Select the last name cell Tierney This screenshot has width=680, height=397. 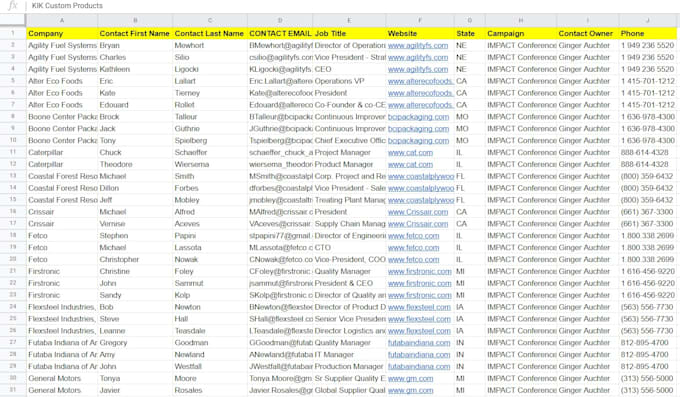click(x=210, y=93)
